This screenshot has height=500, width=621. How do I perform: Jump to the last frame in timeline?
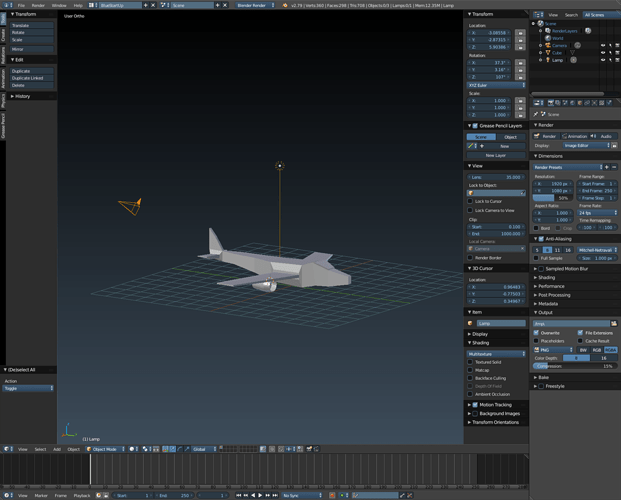point(275,495)
